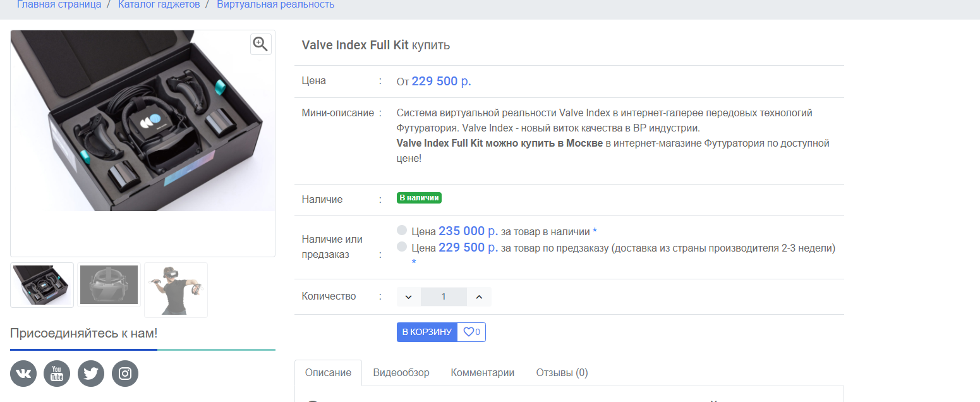Select the 229 500 р. pre-order price option
This screenshot has width=980, height=402.
[x=401, y=247]
